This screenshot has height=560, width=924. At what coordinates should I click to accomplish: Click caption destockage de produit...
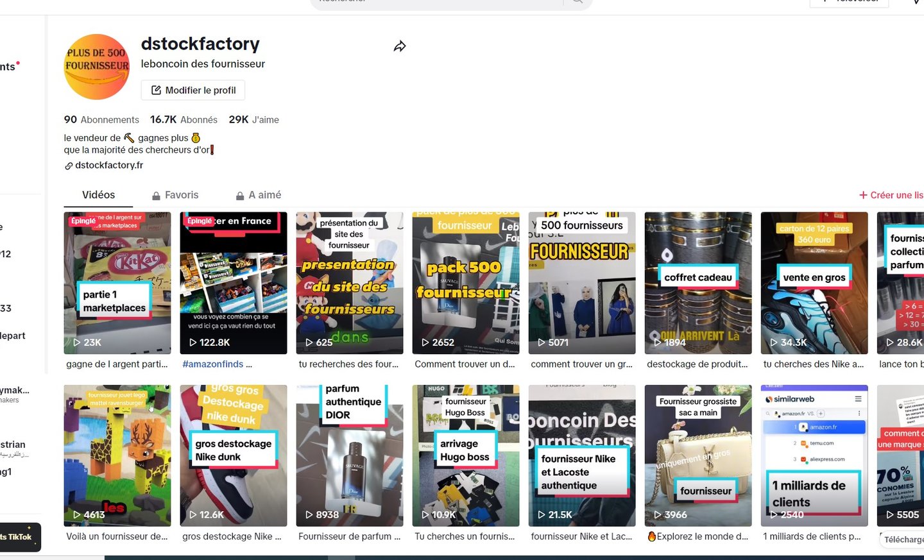coord(697,364)
